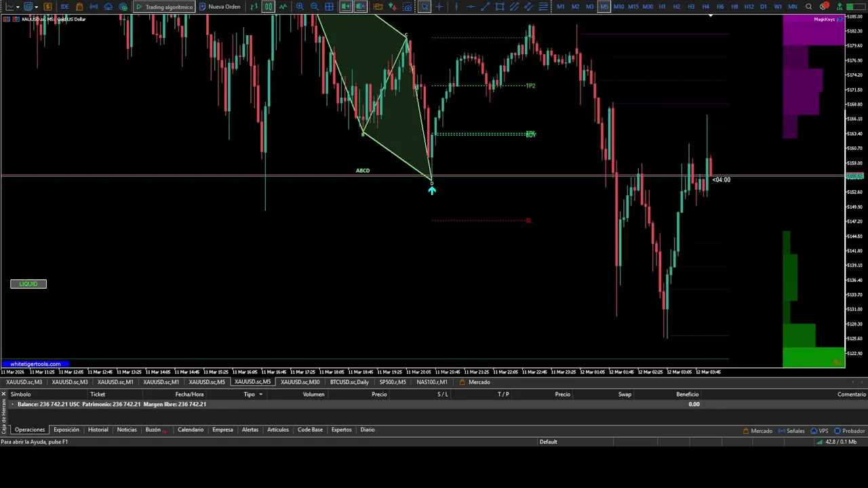
Task: Click the magenta volume profile block
Action: pos(814,31)
